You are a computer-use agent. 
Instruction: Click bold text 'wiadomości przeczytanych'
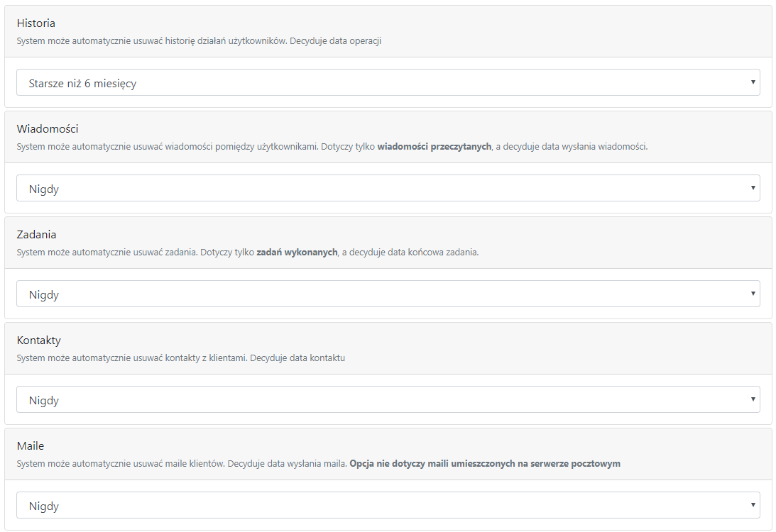(x=435, y=147)
